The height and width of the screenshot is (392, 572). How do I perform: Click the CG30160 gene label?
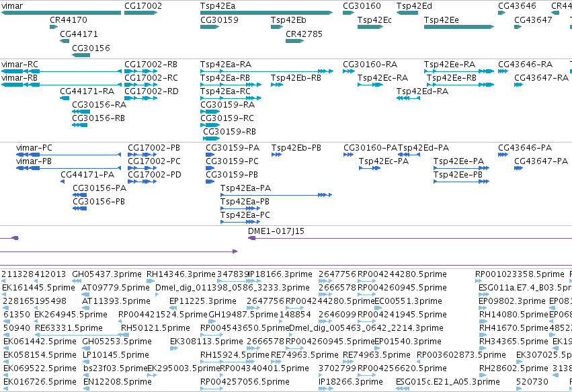tap(362, 6)
